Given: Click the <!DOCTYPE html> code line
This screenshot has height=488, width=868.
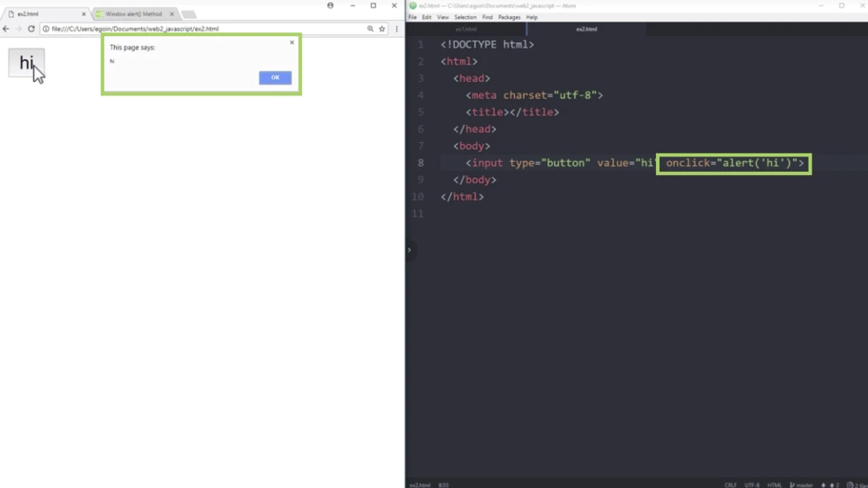Looking at the screenshot, I should point(487,44).
